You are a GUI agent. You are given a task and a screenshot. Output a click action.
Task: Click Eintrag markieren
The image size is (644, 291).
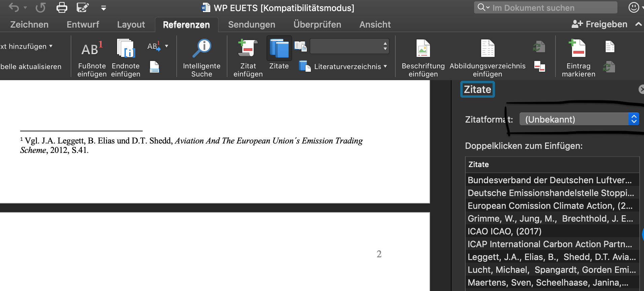578,58
